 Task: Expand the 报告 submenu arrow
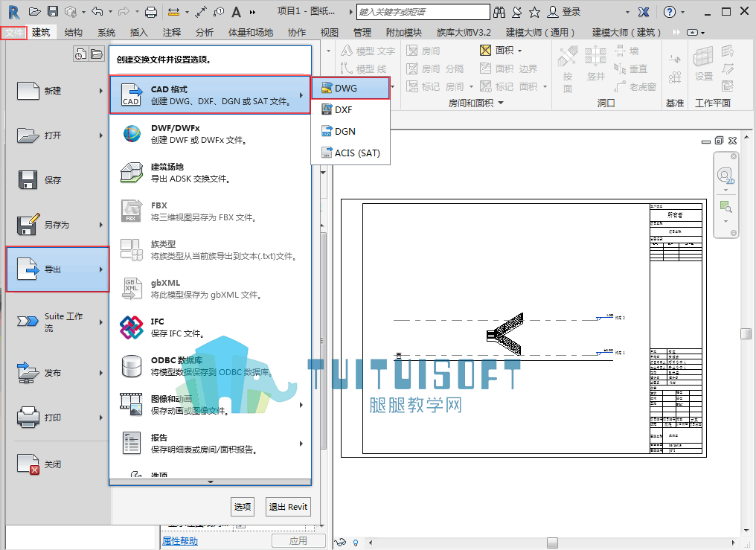click(301, 444)
